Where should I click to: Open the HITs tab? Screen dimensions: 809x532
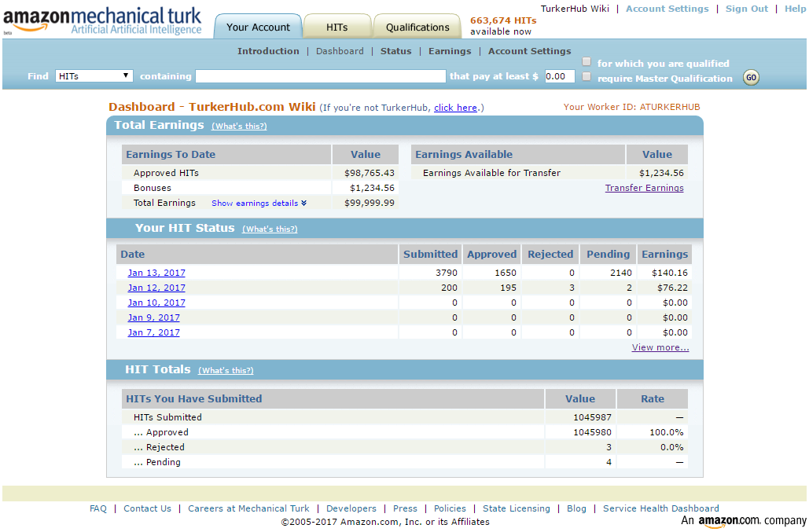click(337, 27)
